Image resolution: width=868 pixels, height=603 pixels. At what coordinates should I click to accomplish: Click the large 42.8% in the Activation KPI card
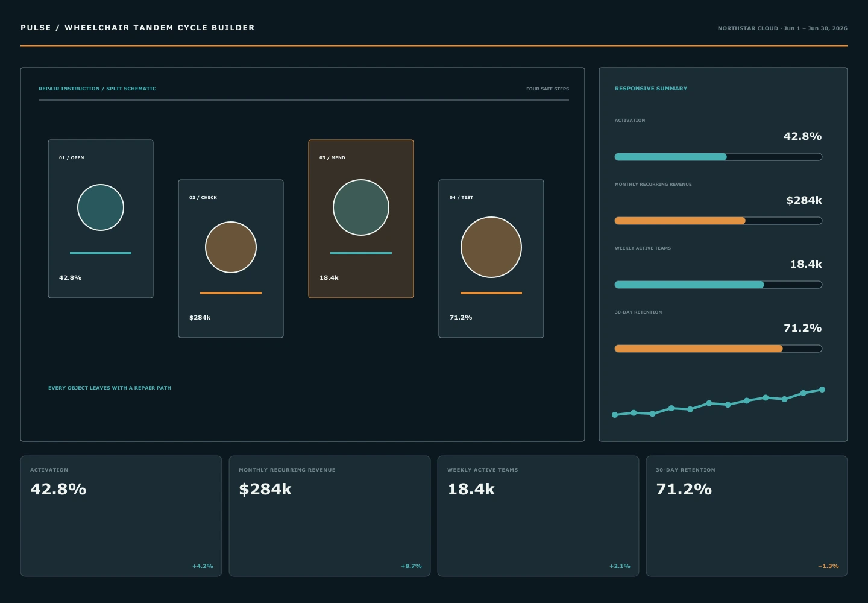(x=58, y=490)
